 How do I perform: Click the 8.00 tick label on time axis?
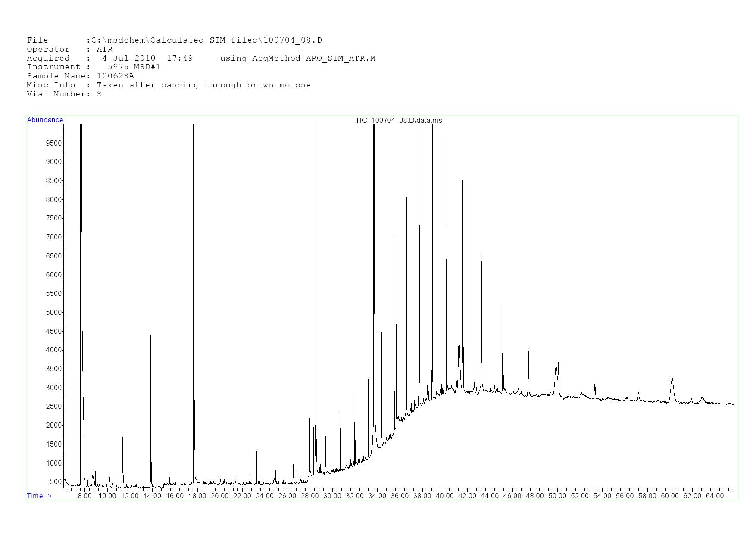coord(84,496)
